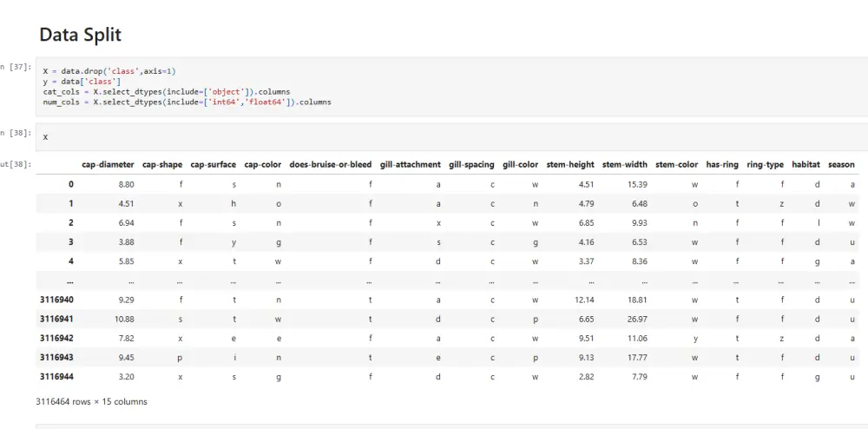Select the does-bruise-or-bleed column header
This screenshot has width=868, height=429.
[x=331, y=164]
